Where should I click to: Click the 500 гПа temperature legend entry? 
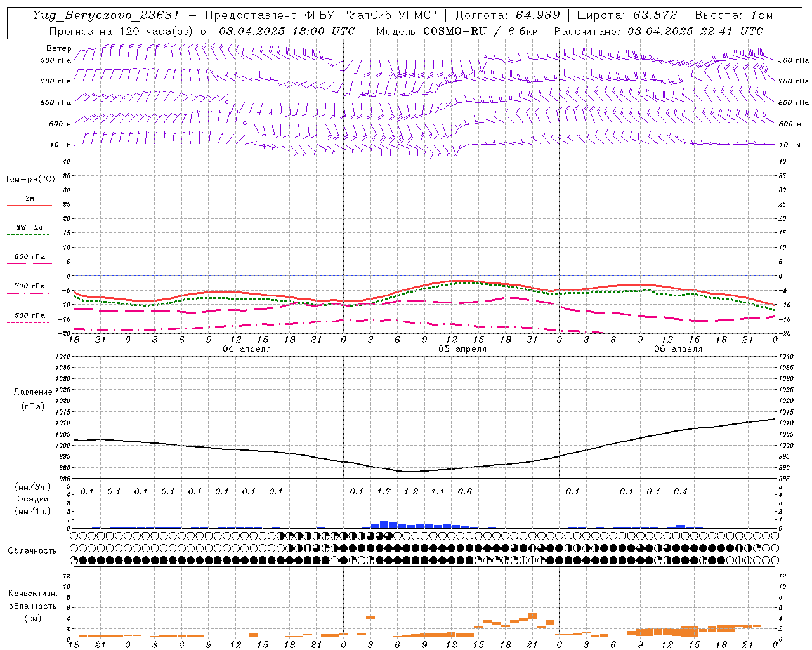click(29, 315)
